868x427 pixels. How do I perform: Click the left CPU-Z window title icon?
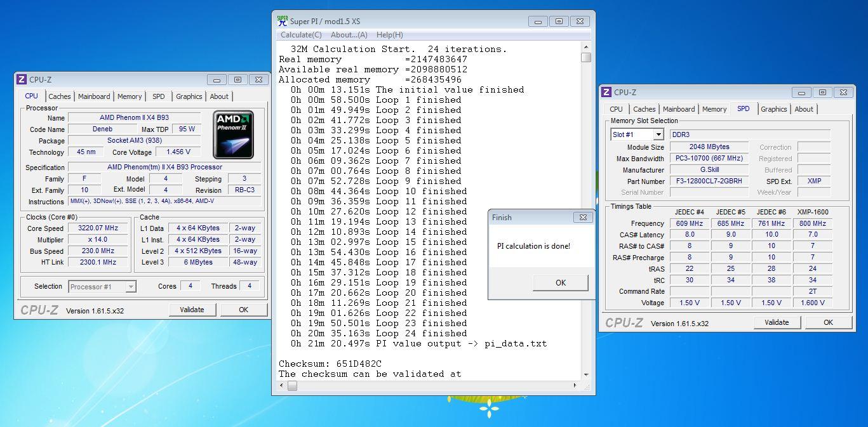[x=22, y=79]
